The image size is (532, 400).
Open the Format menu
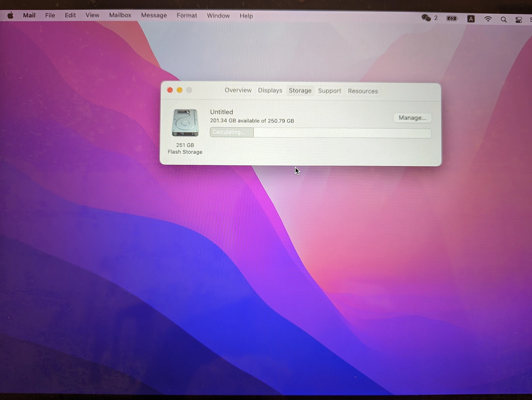tap(187, 16)
